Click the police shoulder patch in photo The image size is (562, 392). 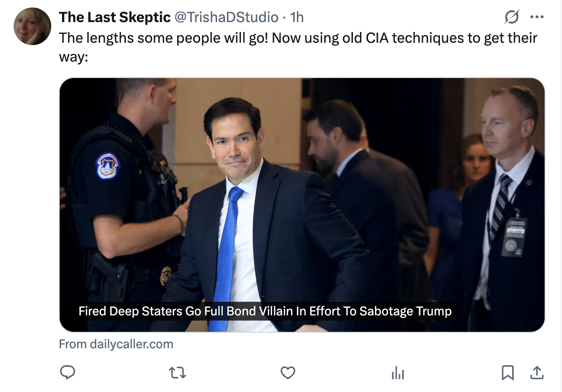point(108,166)
